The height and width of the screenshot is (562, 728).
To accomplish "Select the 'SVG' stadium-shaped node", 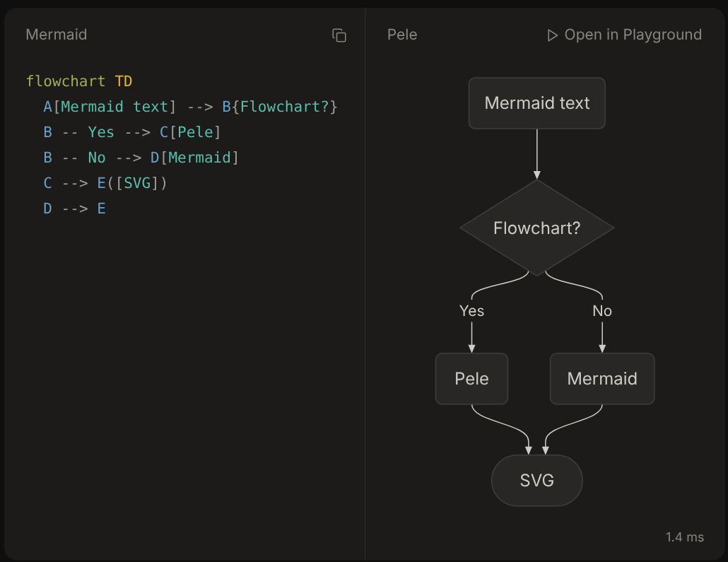I will 536,480.
